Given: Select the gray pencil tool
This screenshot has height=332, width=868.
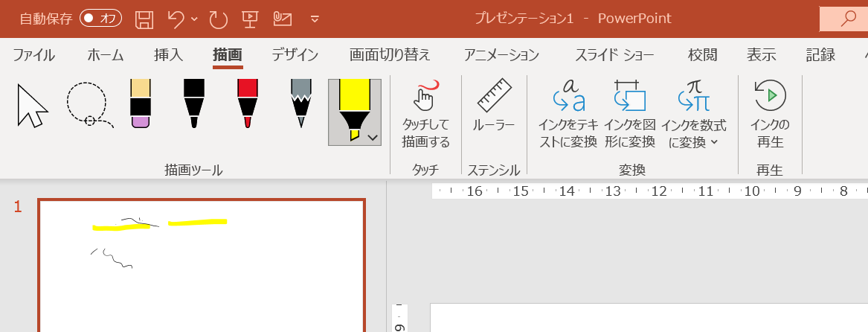Looking at the screenshot, I should coord(301,103).
